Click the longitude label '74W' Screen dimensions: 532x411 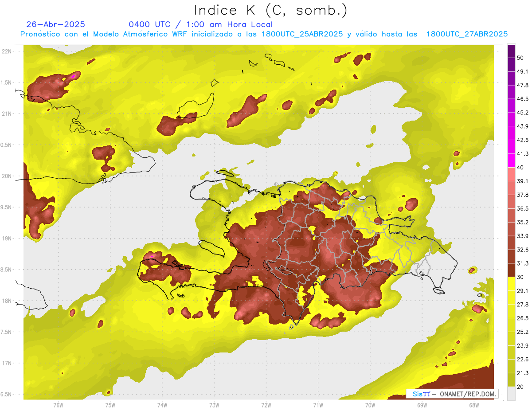162,405
